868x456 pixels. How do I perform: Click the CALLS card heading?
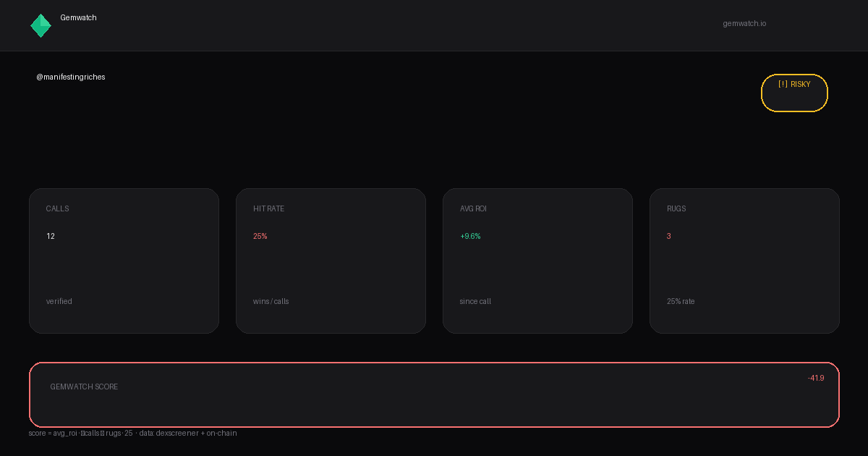point(58,208)
